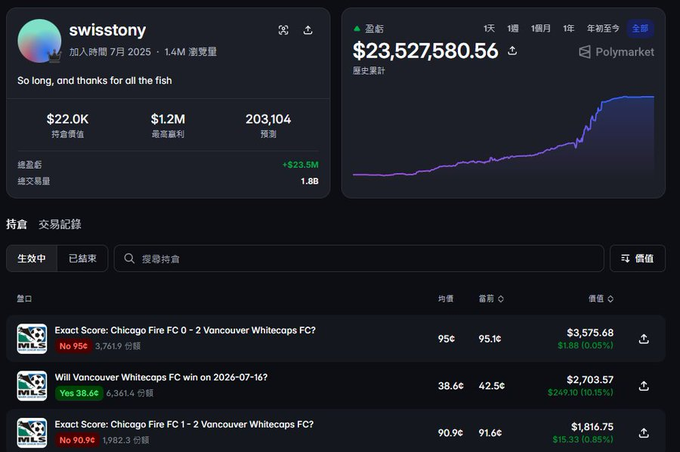Click the search magnifier icon
Viewport: 680px width, 452px height.
[129, 259]
